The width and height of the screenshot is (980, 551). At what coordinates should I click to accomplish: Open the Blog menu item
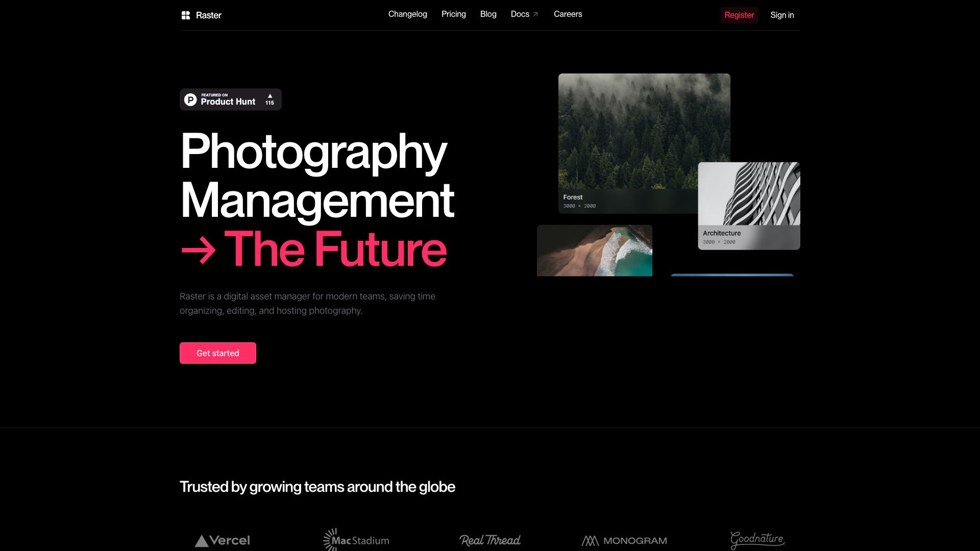(x=488, y=14)
